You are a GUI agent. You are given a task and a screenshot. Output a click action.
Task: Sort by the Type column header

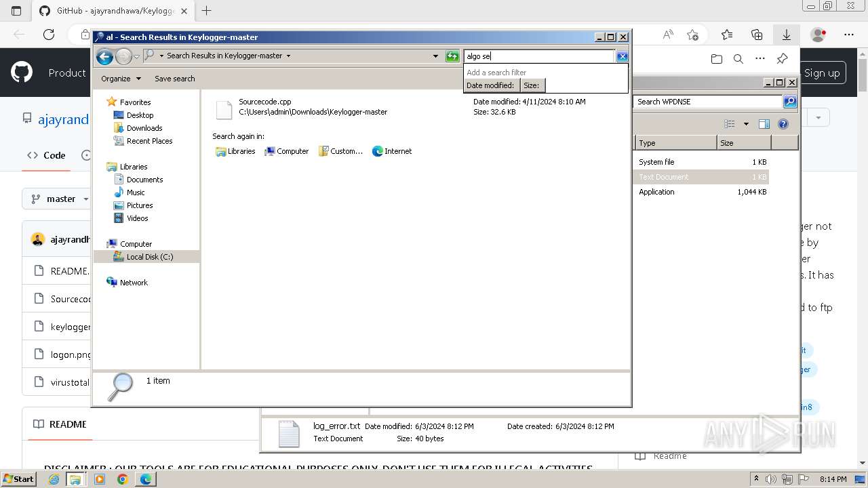coord(675,143)
